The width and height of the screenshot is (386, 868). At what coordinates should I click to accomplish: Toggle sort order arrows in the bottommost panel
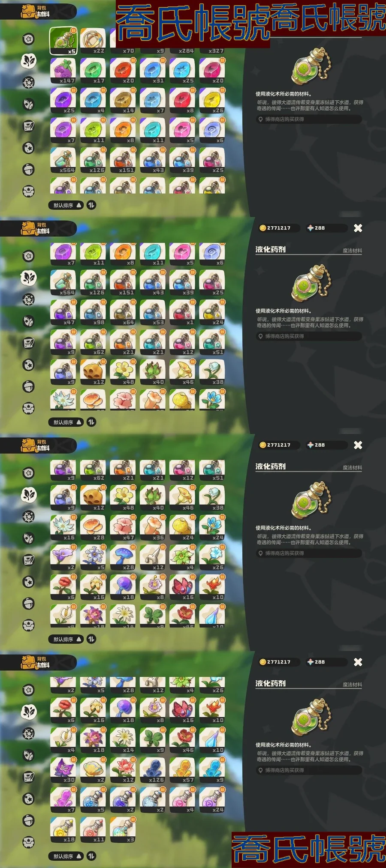pos(91,856)
